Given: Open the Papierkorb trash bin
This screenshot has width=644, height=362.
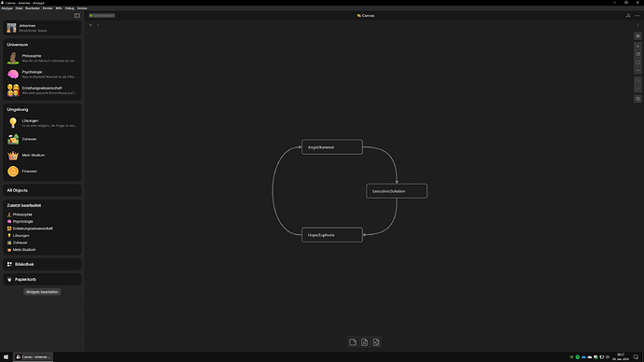Looking at the screenshot, I should (x=42, y=280).
